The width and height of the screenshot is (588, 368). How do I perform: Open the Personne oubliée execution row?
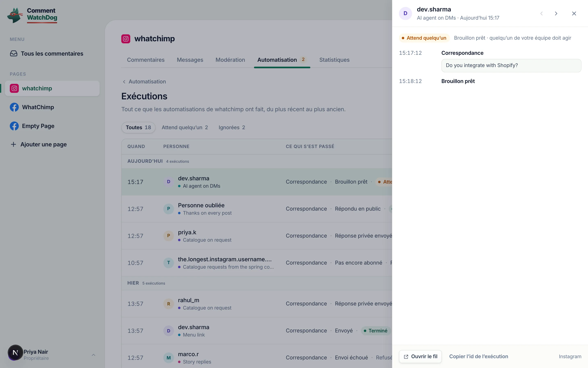pos(257,209)
